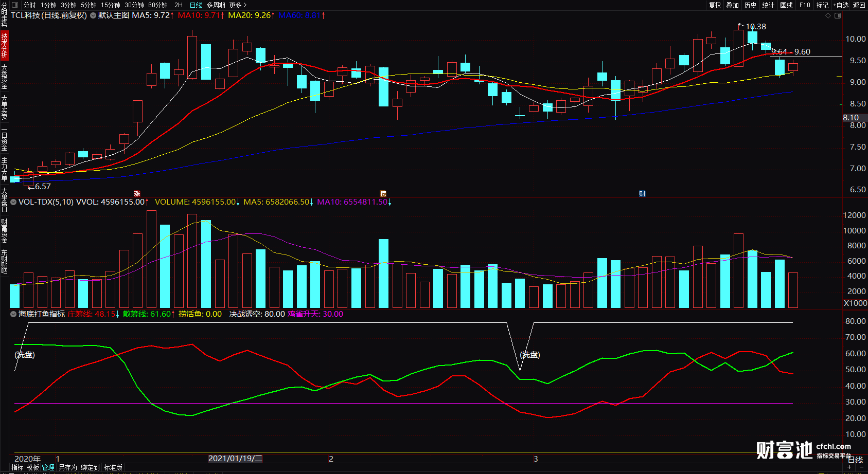Click the 日线 label at bottom right
The width and height of the screenshot is (868, 474).
[x=855, y=460]
